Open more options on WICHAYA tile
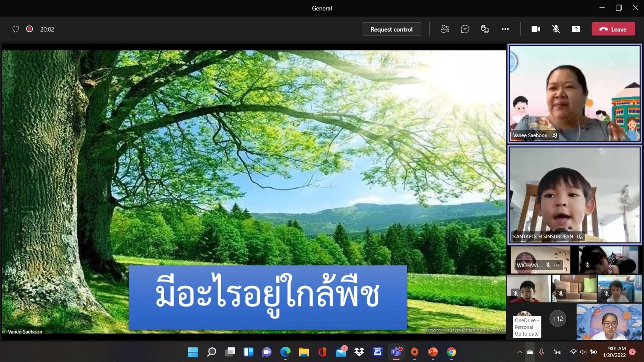This screenshot has height=362, width=644. click(556, 265)
